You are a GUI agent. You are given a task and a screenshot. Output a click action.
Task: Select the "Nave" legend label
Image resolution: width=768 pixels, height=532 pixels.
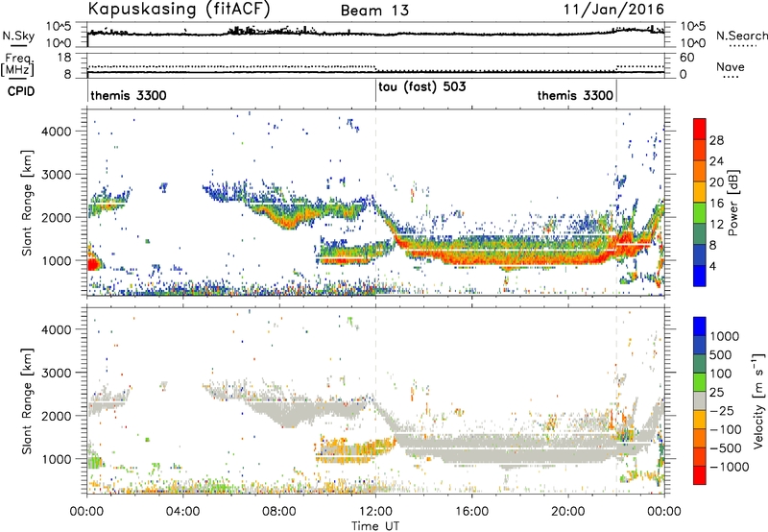coord(731,66)
